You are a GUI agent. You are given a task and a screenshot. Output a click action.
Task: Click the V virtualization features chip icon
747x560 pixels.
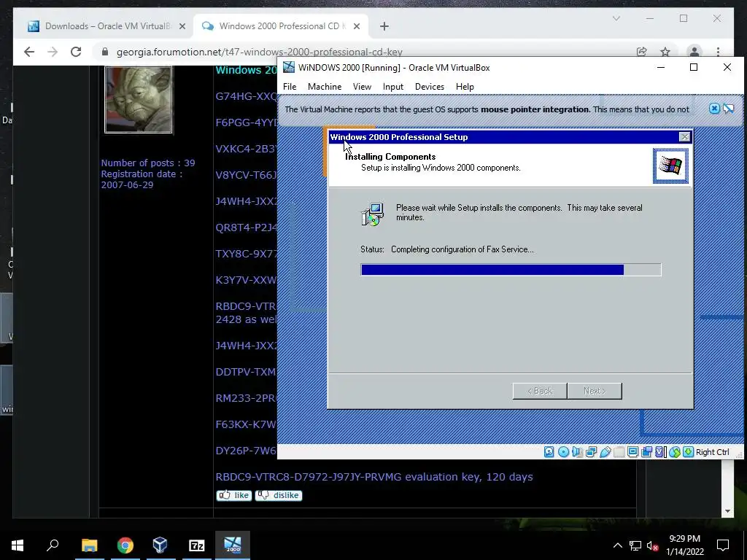coord(661,452)
